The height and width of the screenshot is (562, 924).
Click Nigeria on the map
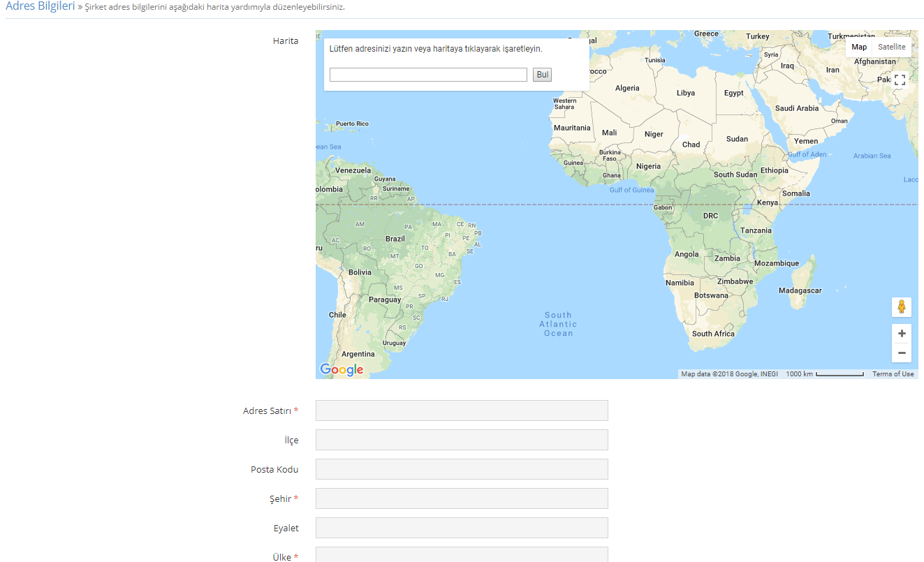pyautogui.click(x=648, y=166)
